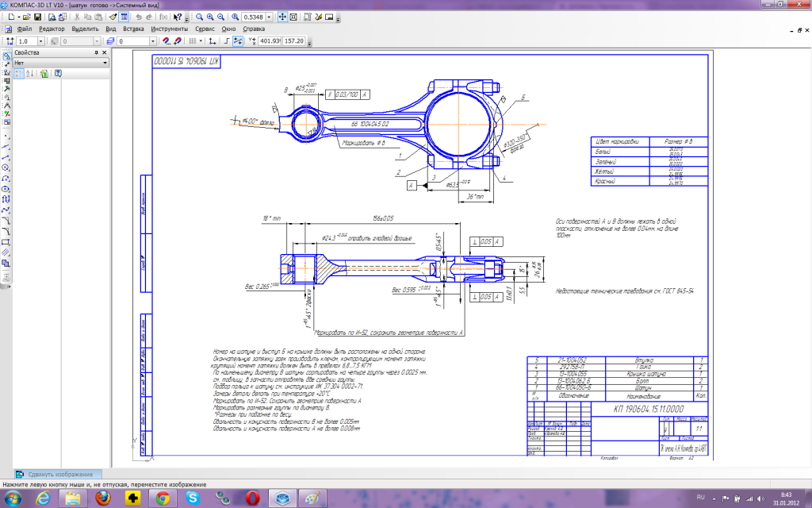Click the zoom in magnifier icon

(209, 17)
